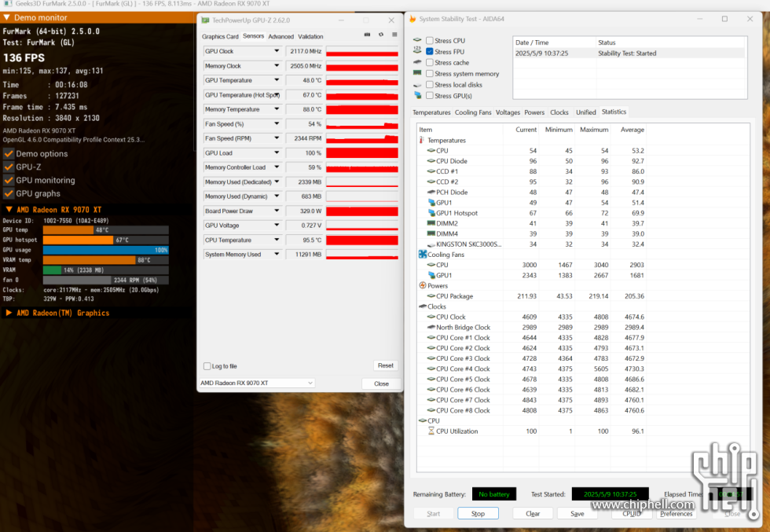The width and height of the screenshot is (770, 532).
Task: Open the Memory Temperature sensor dropdown
Action: (277, 109)
